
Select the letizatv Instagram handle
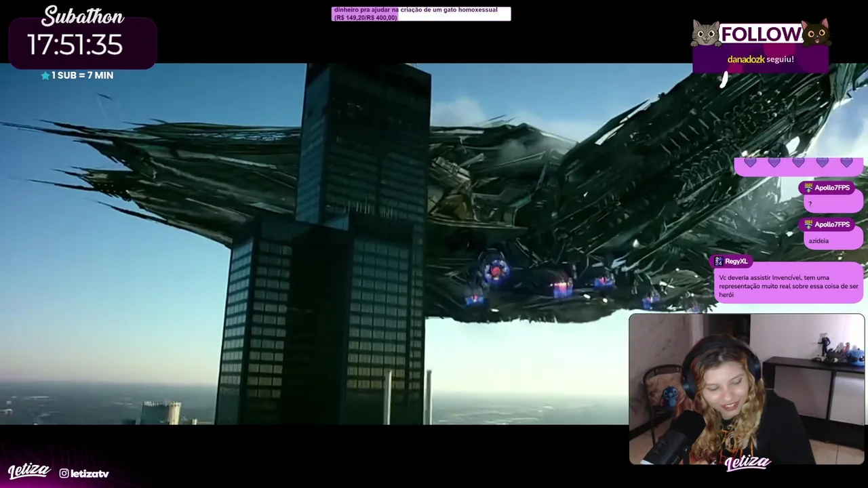point(90,474)
